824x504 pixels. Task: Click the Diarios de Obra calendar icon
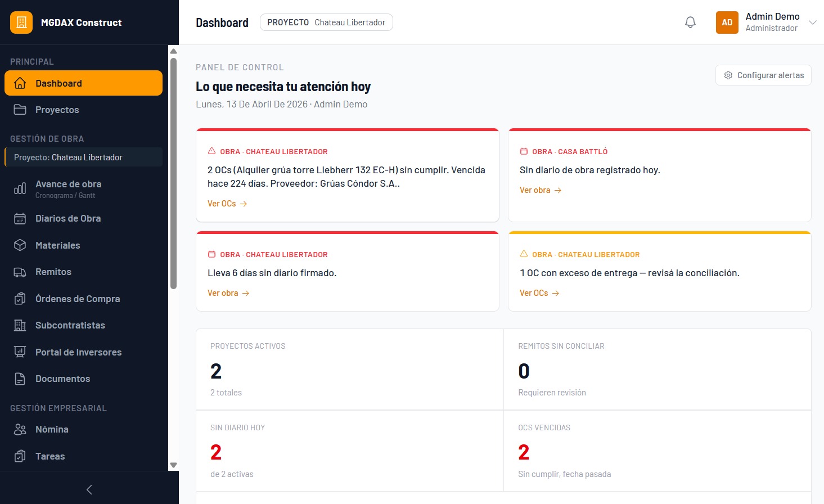pos(20,219)
